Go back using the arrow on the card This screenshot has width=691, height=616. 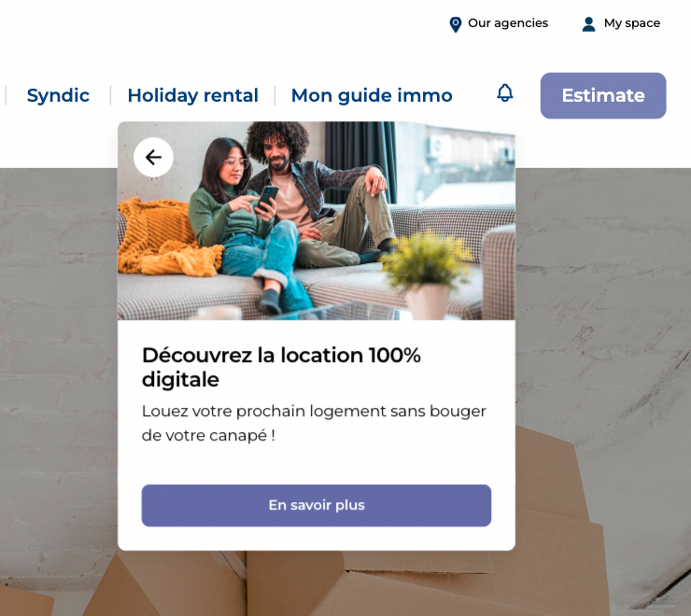point(153,158)
